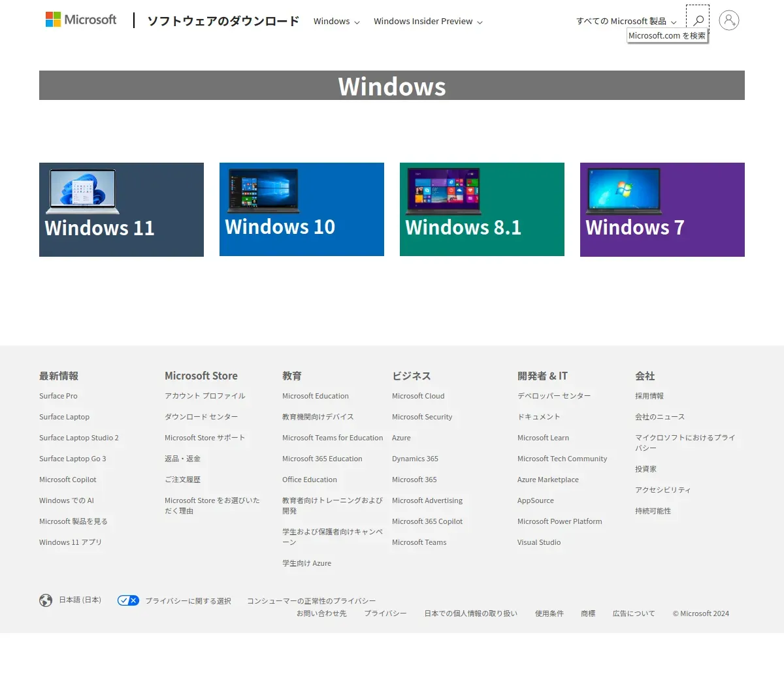Open Microsoft Advertising link

click(x=427, y=500)
